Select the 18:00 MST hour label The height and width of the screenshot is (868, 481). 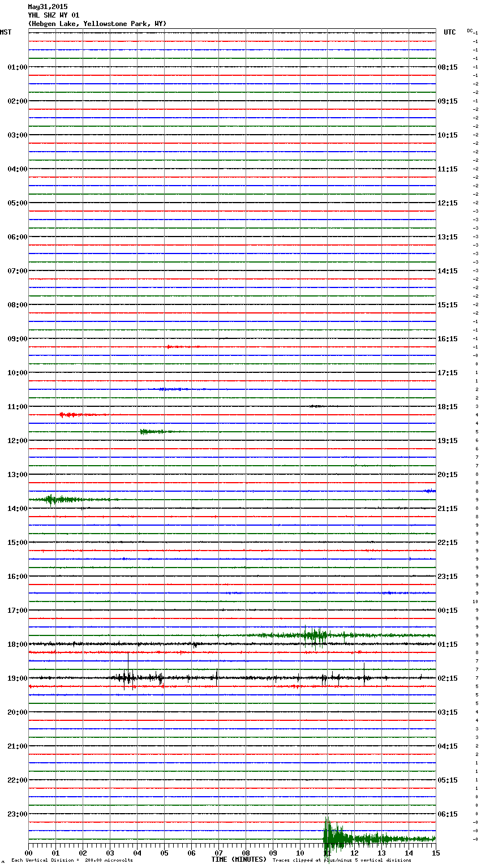click(17, 644)
